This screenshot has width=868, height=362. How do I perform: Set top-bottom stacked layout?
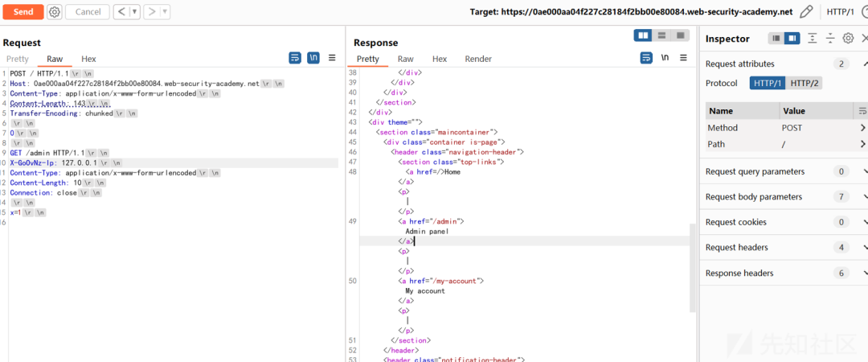[661, 35]
